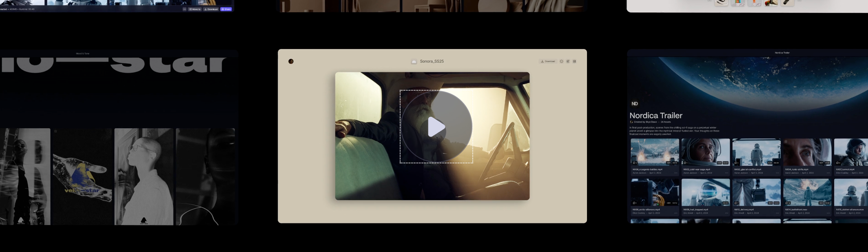Viewport: 868px width, 252px height.
Task: Click the HDR badge on NX06_cryogenic-battles thumbnail
Action: tap(669, 163)
